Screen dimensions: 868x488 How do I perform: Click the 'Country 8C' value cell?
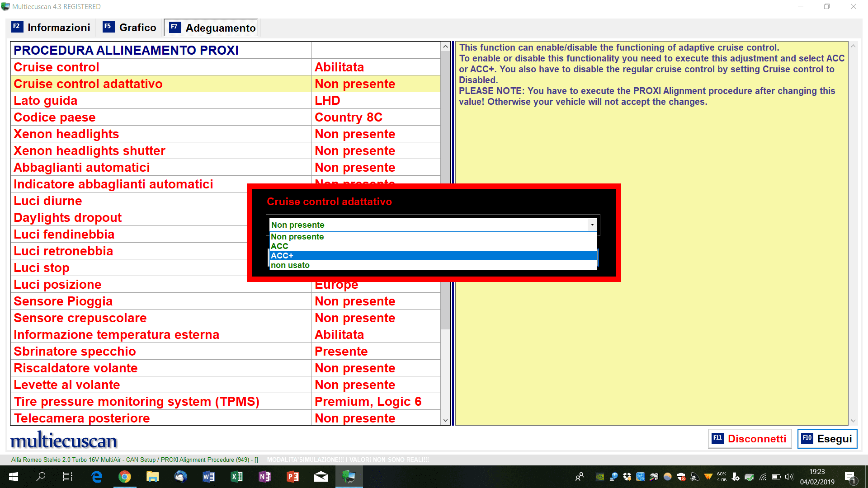(376, 117)
